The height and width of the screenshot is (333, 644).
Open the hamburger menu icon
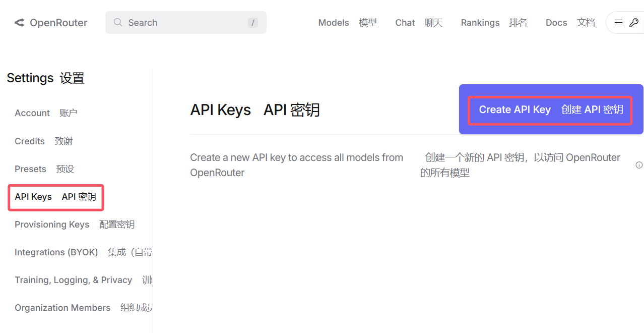[618, 22]
